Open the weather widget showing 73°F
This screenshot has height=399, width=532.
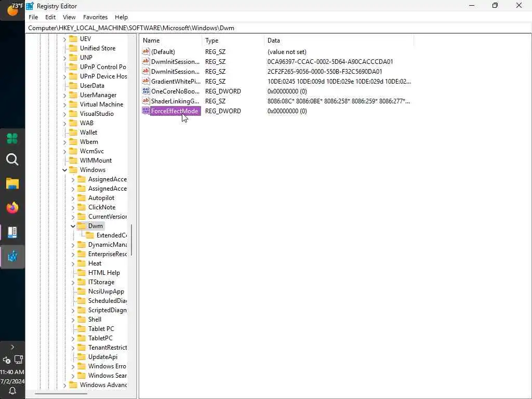(x=12, y=9)
